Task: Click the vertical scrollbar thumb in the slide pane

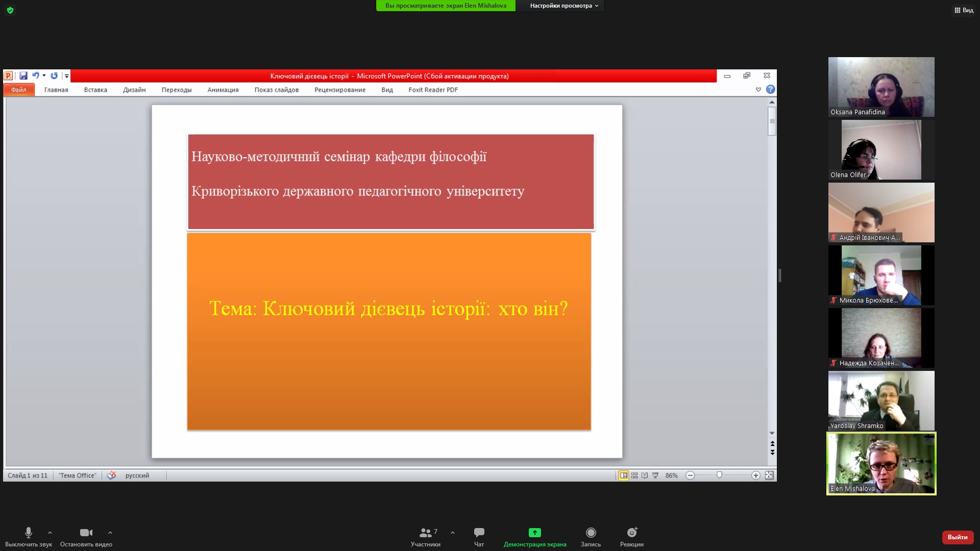Action: (x=772, y=121)
